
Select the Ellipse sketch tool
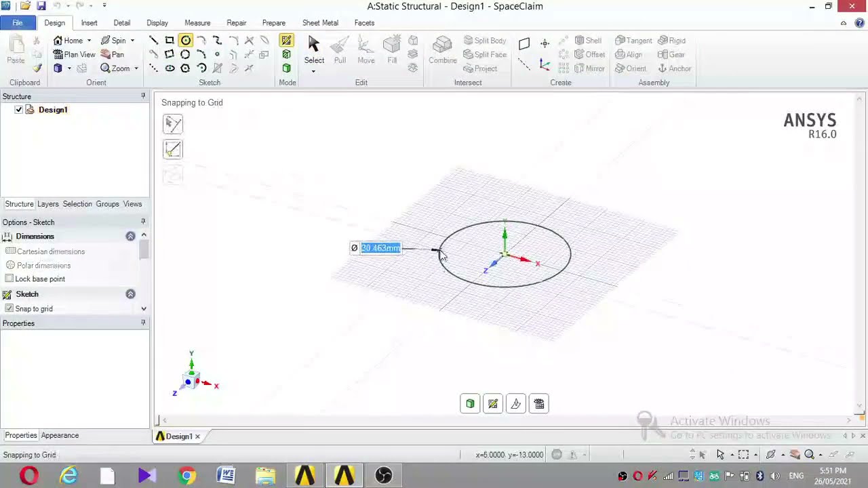click(x=170, y=68)
